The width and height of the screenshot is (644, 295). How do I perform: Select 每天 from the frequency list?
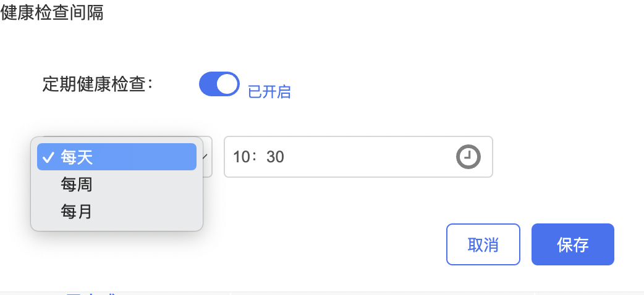[x=77, y=157]
